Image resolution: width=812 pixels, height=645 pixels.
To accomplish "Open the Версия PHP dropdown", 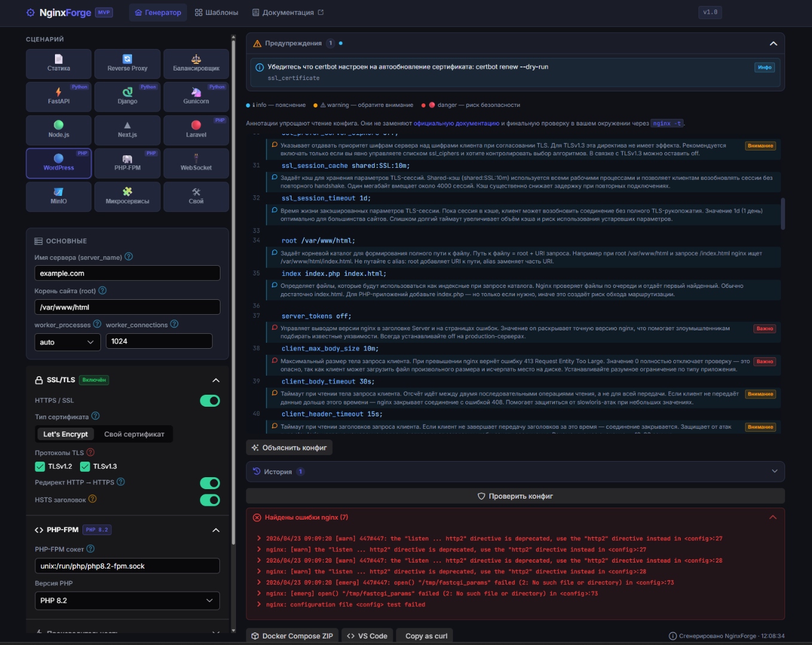I will 127,600.
